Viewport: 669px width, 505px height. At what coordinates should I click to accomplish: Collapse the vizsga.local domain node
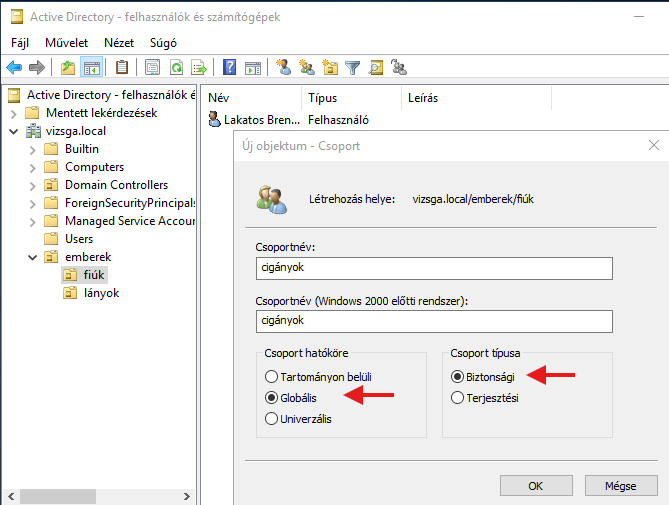(13, 131)
